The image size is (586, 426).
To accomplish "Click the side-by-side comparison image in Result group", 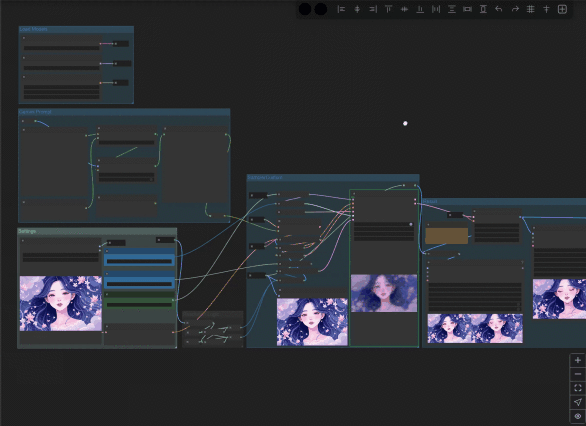I will tap(475, 328).
